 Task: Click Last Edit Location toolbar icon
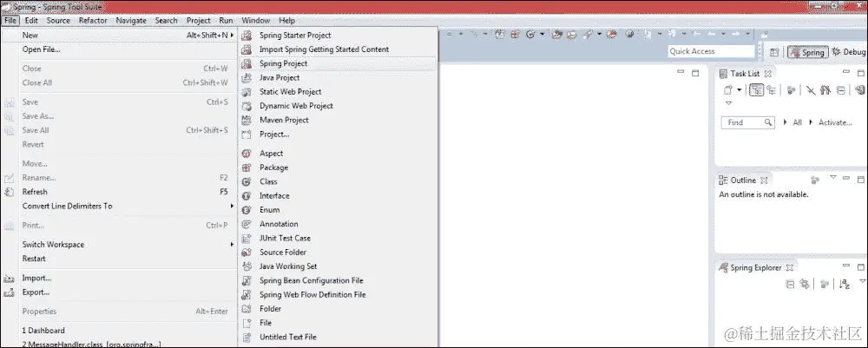[697, 35]
